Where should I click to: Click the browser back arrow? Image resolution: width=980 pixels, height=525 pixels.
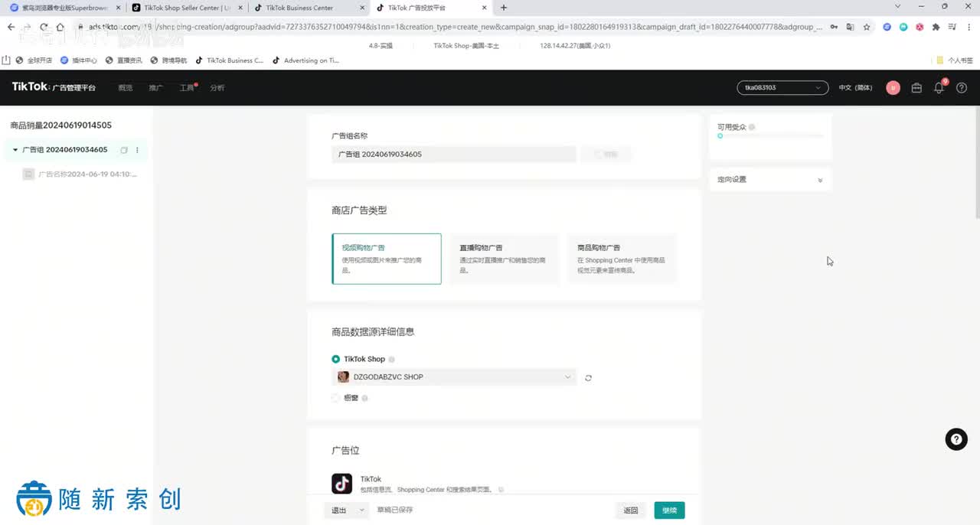[x=11, y=27]
